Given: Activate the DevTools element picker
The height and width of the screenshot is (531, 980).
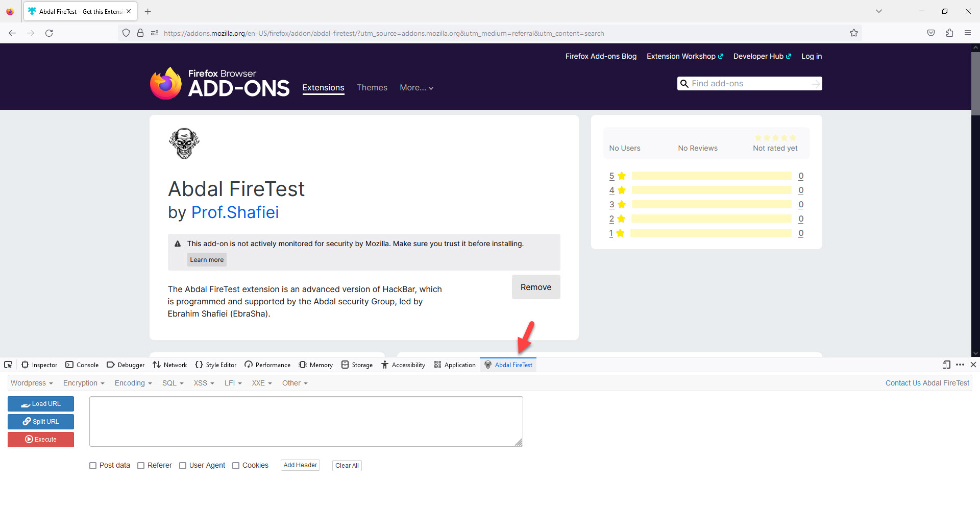Looking at the screenshot, I should 8,365.
